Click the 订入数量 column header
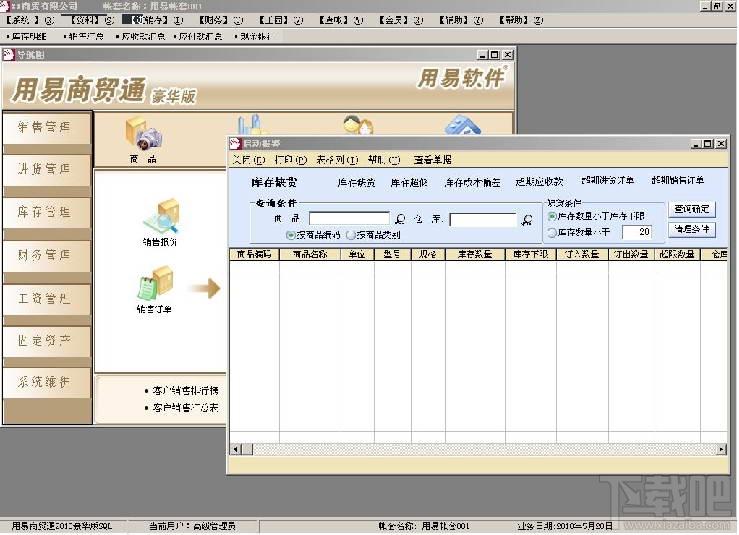 click(582, 255)
